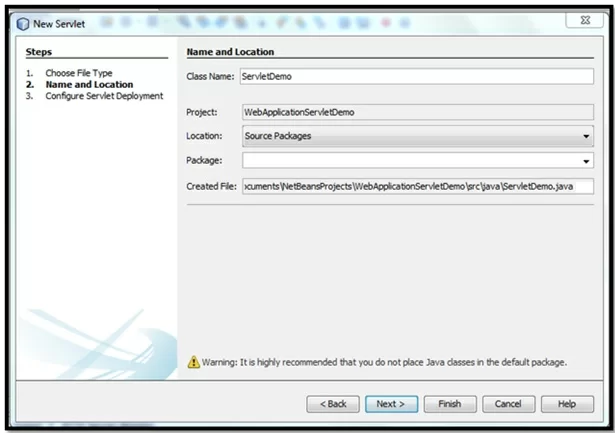Open Help for the wizard
615x433 pixels.
[567, 404]
